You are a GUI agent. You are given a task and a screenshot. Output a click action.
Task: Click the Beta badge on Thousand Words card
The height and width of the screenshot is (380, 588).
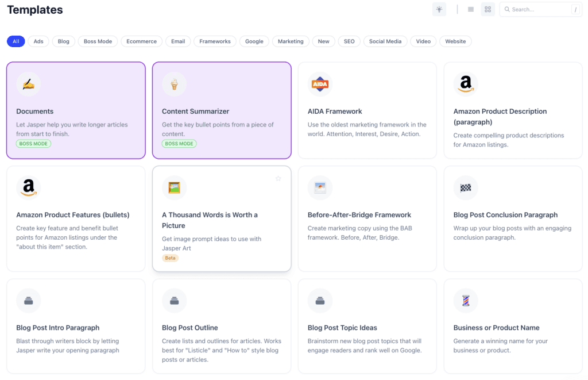pos(170,258)
